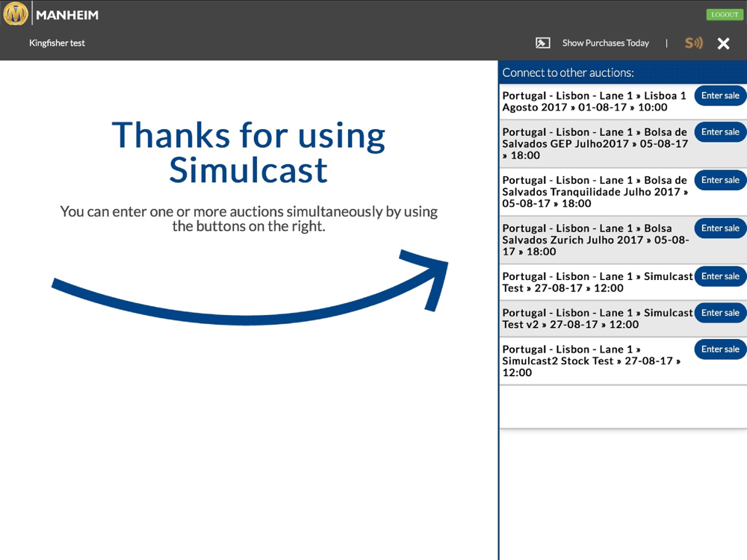Open Show Purchases Today
This screenshot has height=560, width=747.
(606, 43)
